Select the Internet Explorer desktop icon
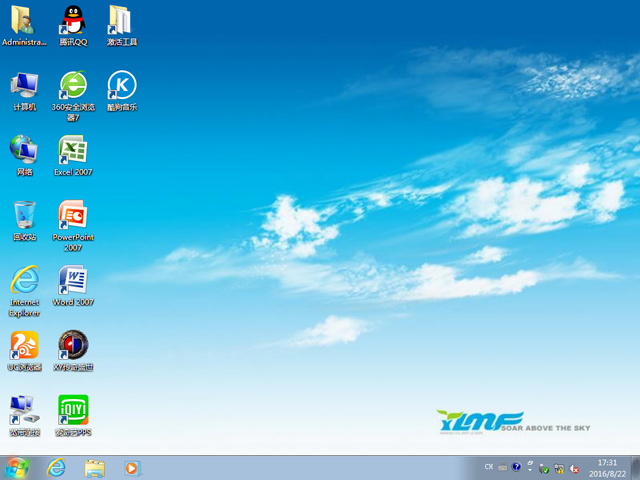Screen dimensions: 640x480 24,281
